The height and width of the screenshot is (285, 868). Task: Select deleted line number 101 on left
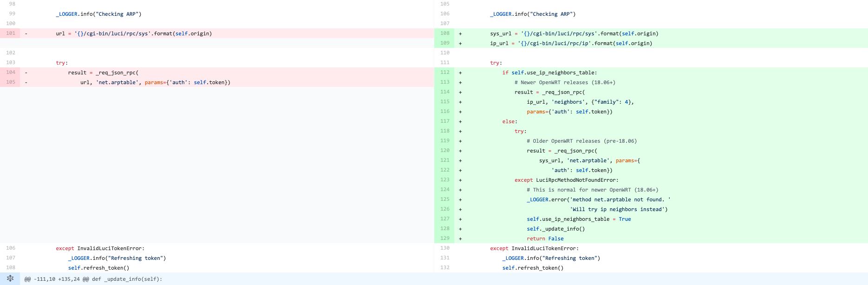(11, 33)
